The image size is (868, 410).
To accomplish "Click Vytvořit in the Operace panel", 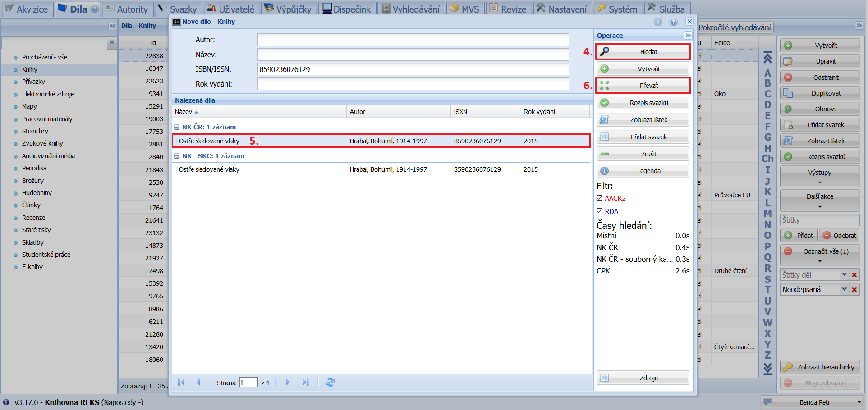I will coord(643,69).
